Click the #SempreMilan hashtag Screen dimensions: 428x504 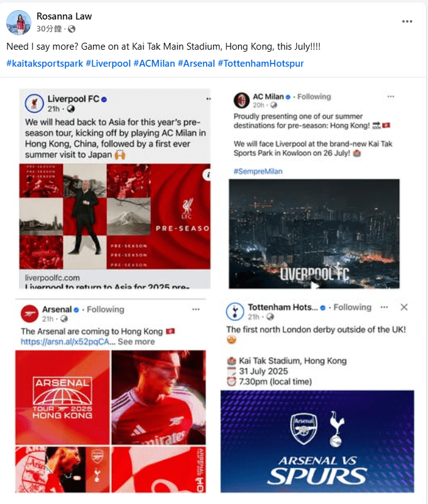tap(258, 171)
